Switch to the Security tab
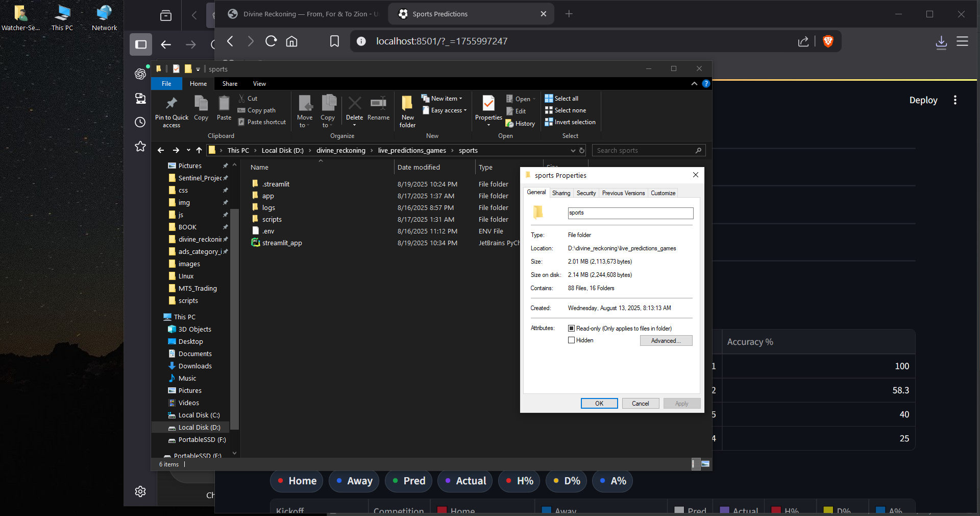Screen dimensions: 980x516 point(586,193)
